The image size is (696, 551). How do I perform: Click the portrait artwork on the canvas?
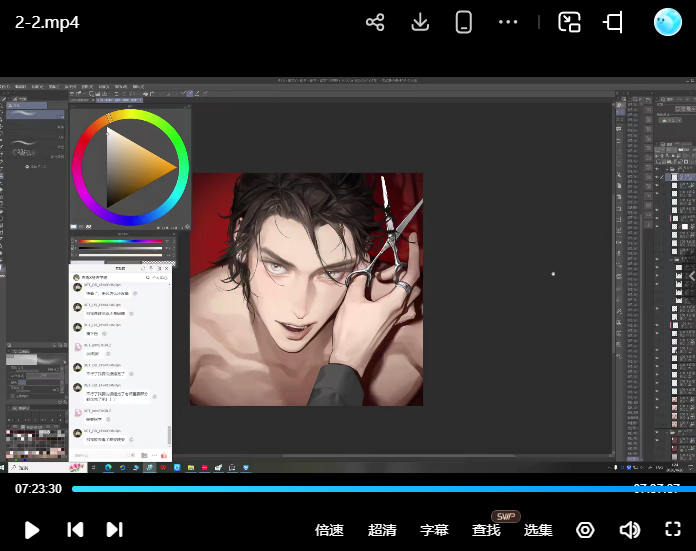(306, 289)
